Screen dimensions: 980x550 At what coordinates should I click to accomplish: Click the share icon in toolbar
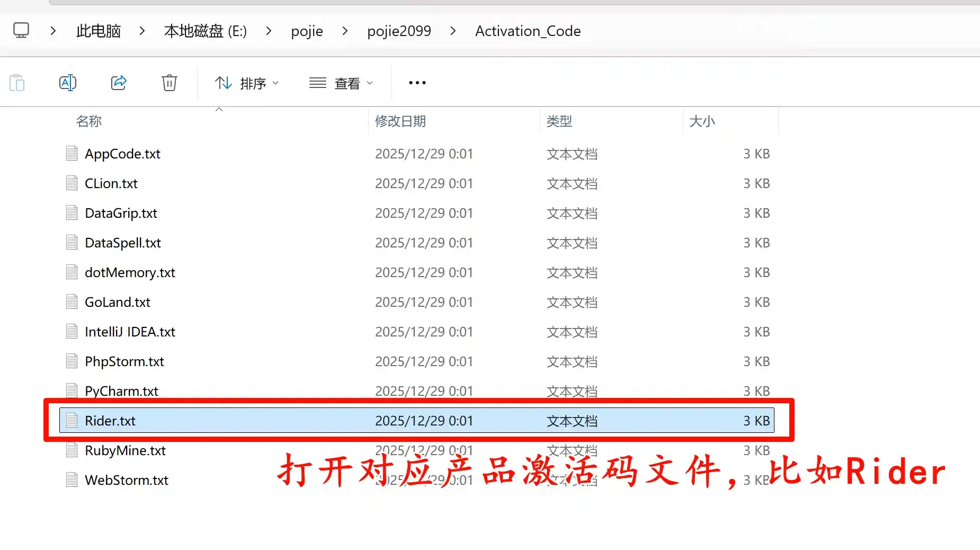(x=119, y=83)
